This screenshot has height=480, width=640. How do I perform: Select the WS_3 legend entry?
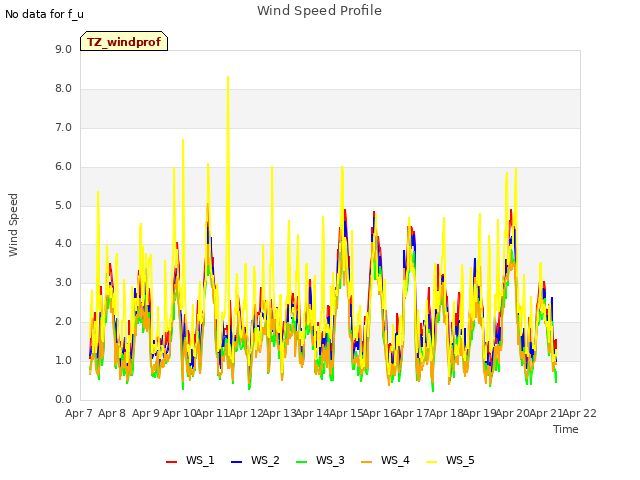pyautogui.click(x=320, y=460)
